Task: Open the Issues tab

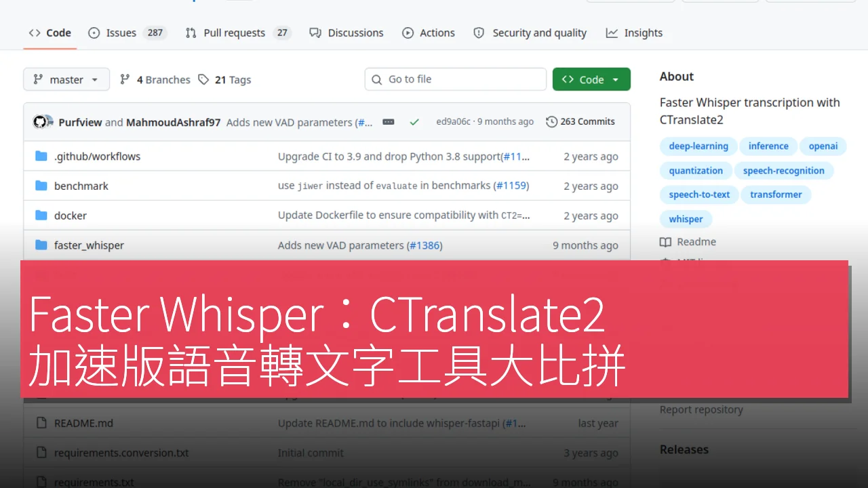Action: pyautogui.click(x=127, y=33)
